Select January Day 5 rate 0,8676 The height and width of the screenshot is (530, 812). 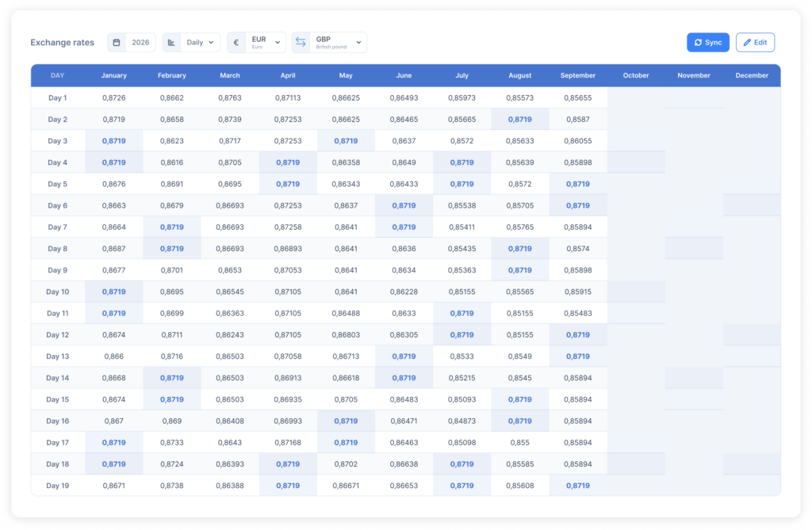114,185
